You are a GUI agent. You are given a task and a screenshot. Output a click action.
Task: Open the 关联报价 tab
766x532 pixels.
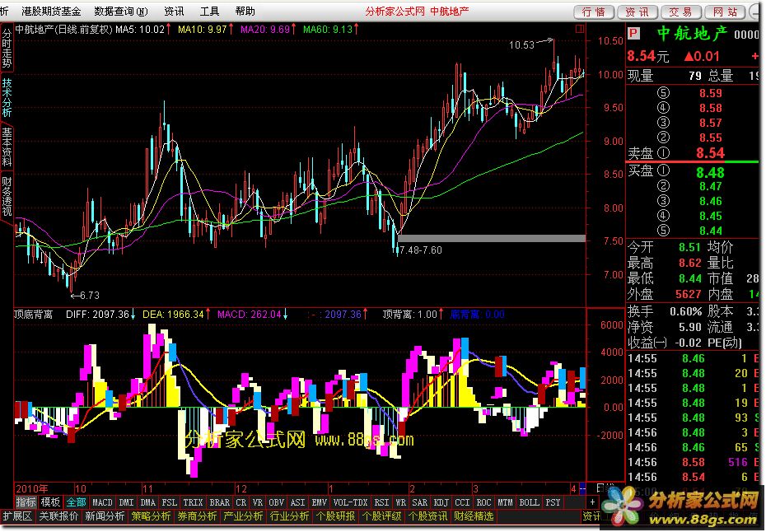click(x=58, y=516)
